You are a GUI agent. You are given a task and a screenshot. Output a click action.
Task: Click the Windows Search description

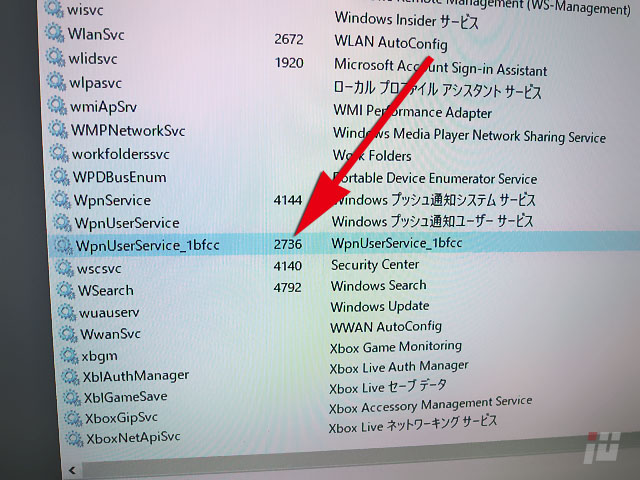[378, 286]
